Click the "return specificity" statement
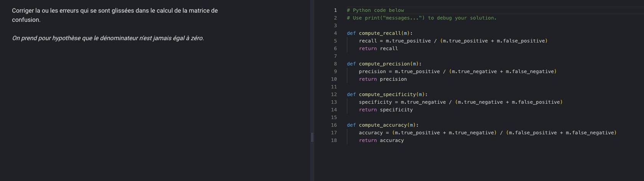The image size is (644, 181). [386, 110]
